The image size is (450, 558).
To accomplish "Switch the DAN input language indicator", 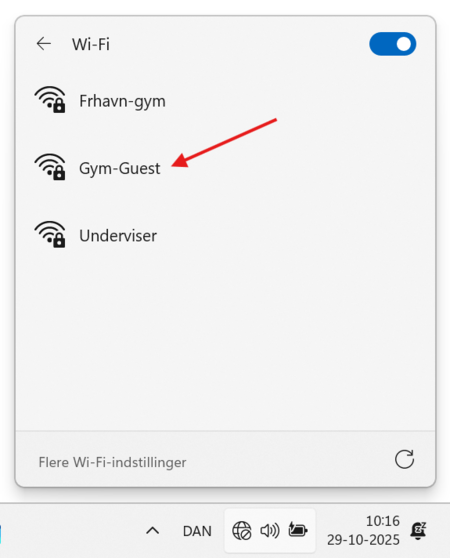I will pos(197,531).
